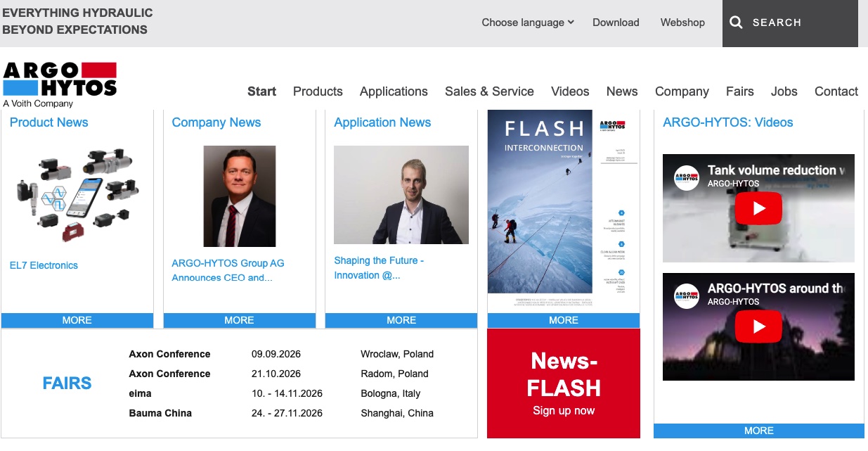The height and width of the screenshot is (451, 868).
Task: Click the Wroclaw, Poland location
Action: (397, 354)
